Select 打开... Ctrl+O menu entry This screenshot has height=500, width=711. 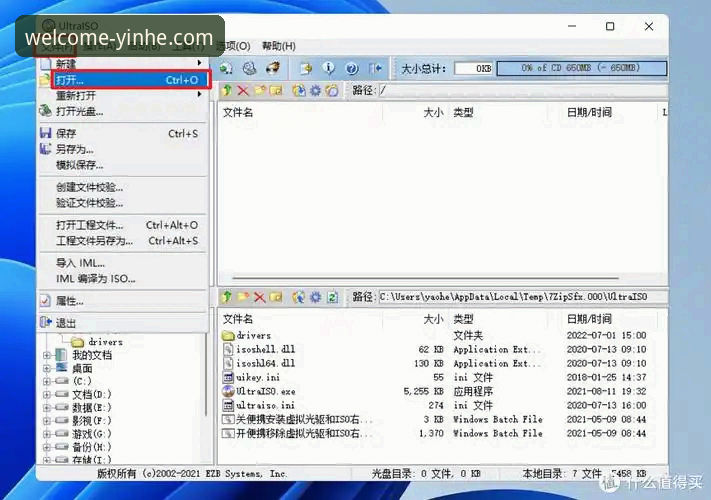point(130,80)
